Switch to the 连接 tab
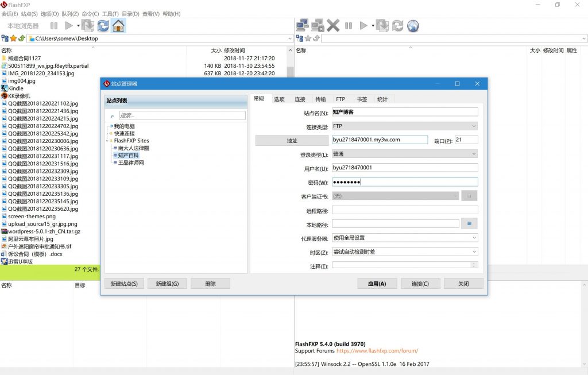588x375 pixels. 300,99
